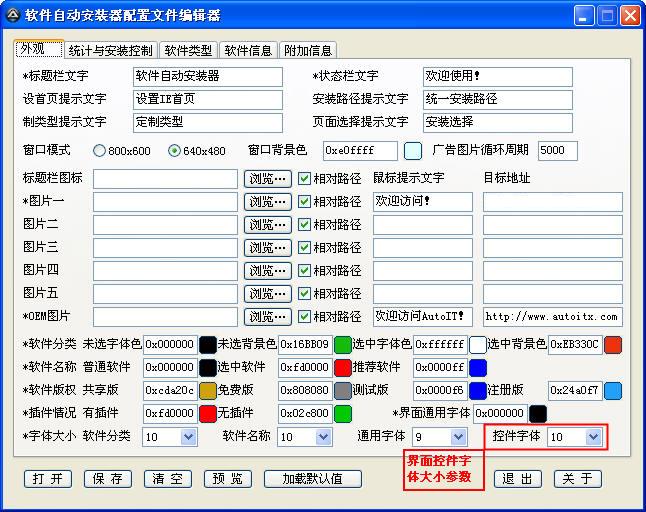This screenshot has height=512, width=646.
Task: Toggle 相对路径 checkbox for 图片一
Action: click(x=304, y=201)
